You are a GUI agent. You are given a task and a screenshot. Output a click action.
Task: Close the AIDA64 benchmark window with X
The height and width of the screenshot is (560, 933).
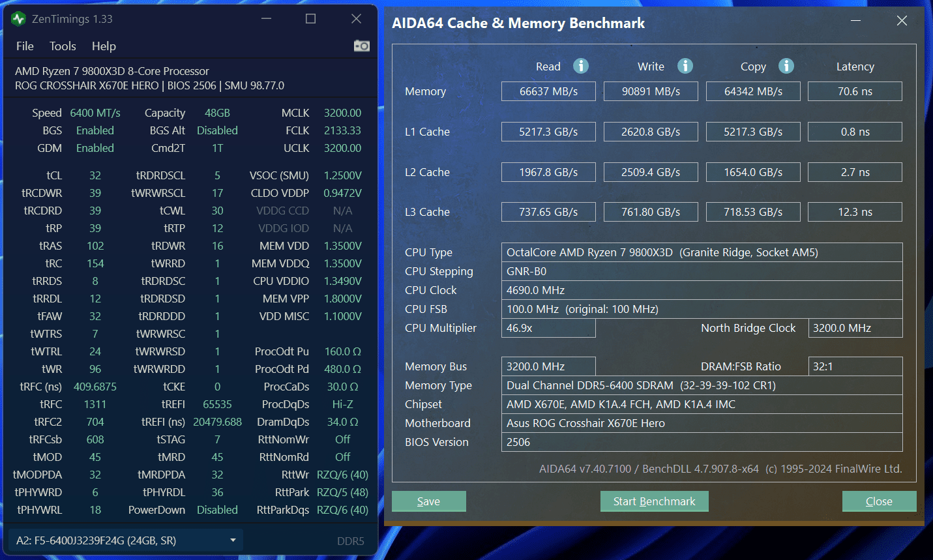tap(902, 21)
